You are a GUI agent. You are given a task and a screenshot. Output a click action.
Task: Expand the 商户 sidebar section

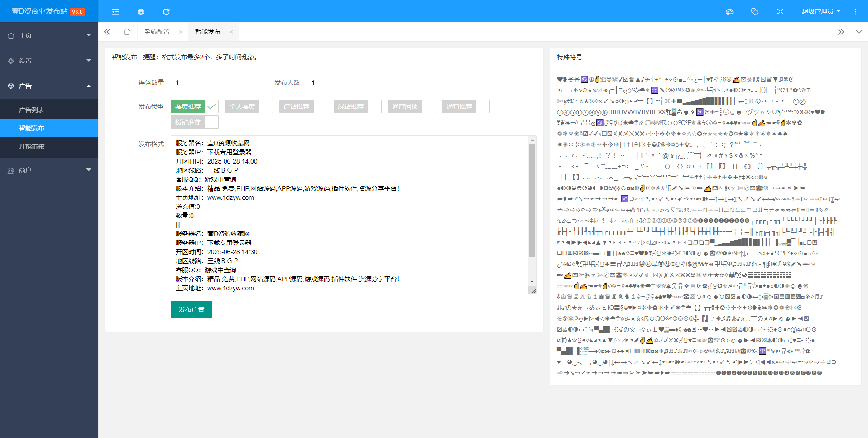tap(49, 170)
